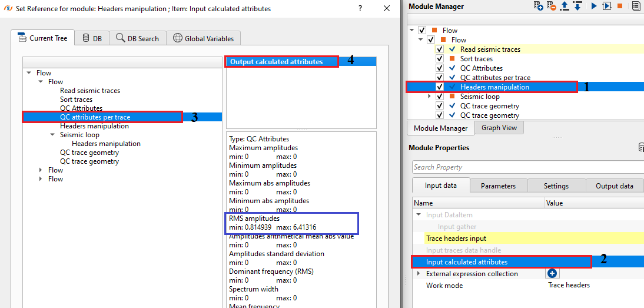Select Headers manipulation under Seismic loop in dialog

point(106,144)
